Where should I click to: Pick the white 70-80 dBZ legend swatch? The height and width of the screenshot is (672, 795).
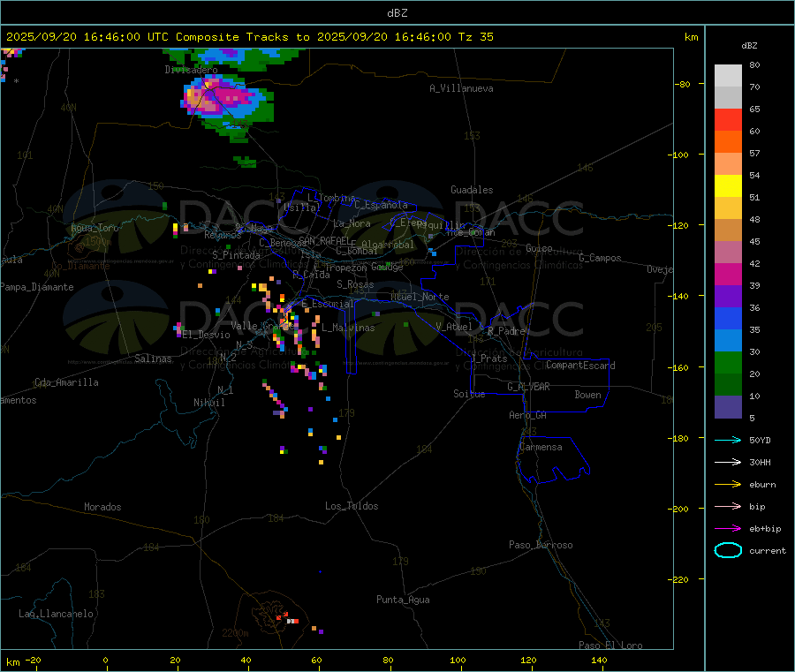coord(728,76)
